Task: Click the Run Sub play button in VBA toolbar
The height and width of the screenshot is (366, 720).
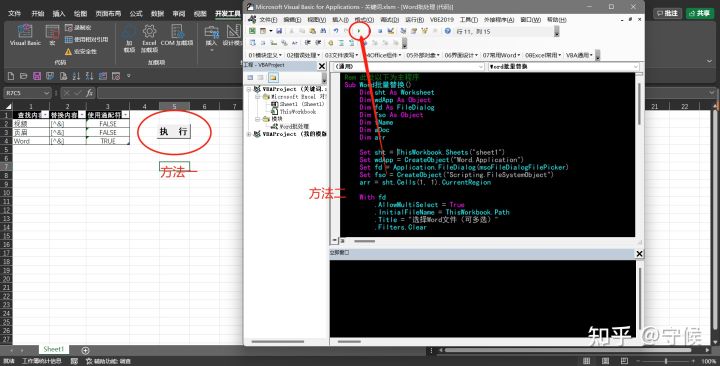Action: point(359,31)
